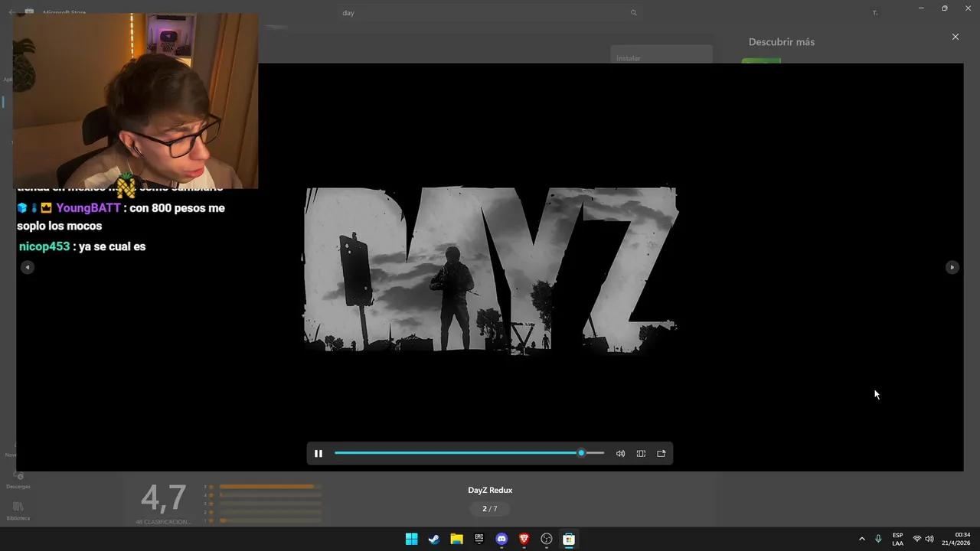The image size is (980, 551).
Task: Click the search magnifier icon in Store
Action: pos(633,13)
